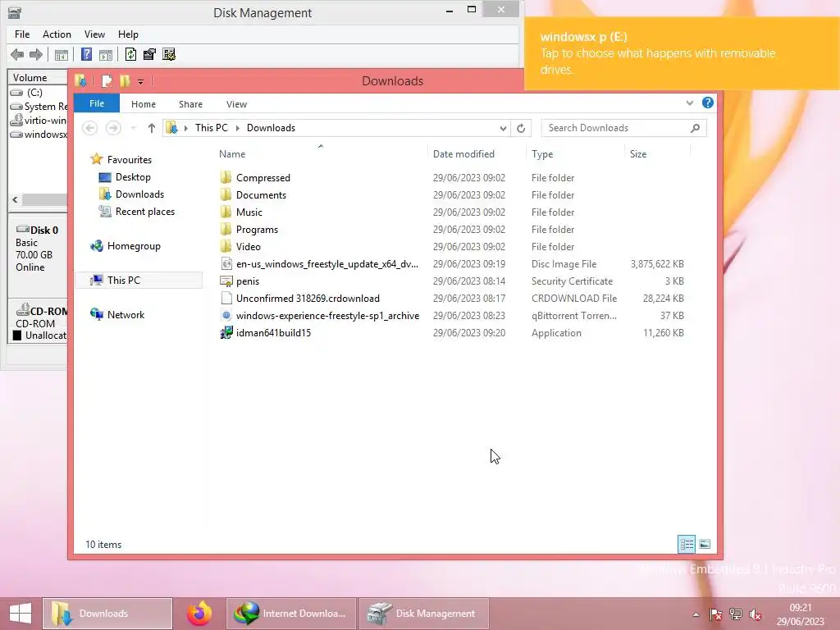The image size is (840, 630).
Task: Click This PC in address breadcrumb
Action: (x=211, y=128)
